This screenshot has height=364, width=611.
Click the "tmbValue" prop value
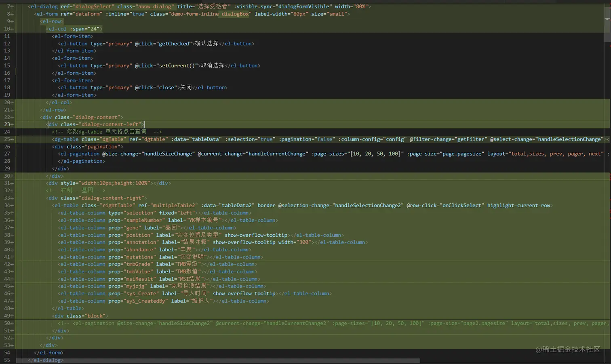point(138,271)
